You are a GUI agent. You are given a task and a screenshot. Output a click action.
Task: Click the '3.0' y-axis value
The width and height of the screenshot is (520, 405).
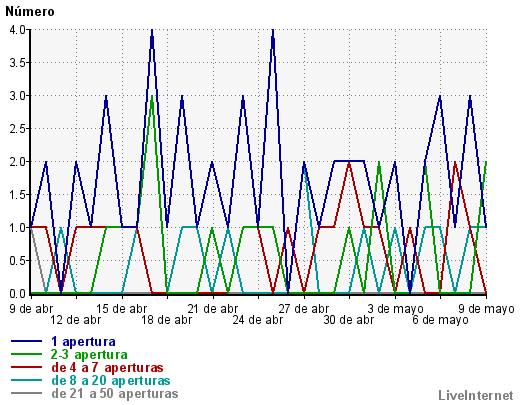(18, 96)
